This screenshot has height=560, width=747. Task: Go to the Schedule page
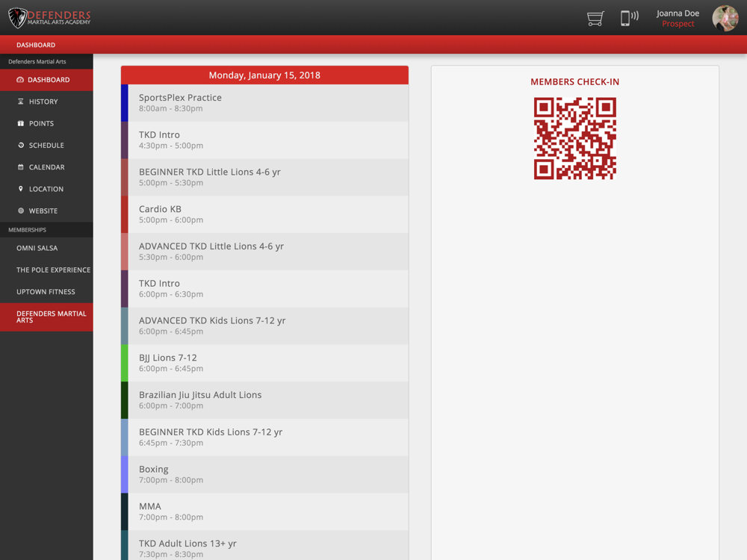tap(46, 146)
